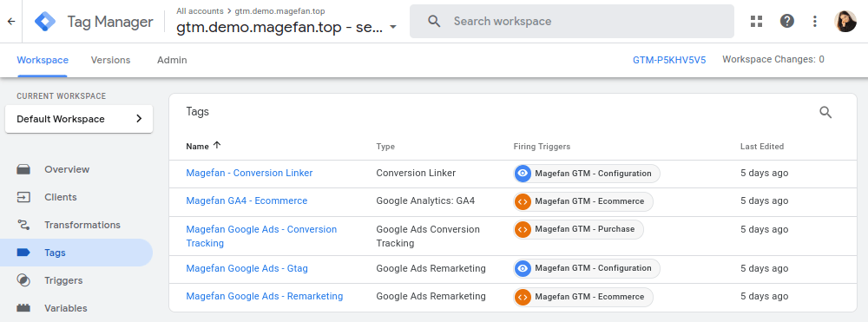Open the Help question mark icon
The image size is (868, 322).
click(786, 21)
